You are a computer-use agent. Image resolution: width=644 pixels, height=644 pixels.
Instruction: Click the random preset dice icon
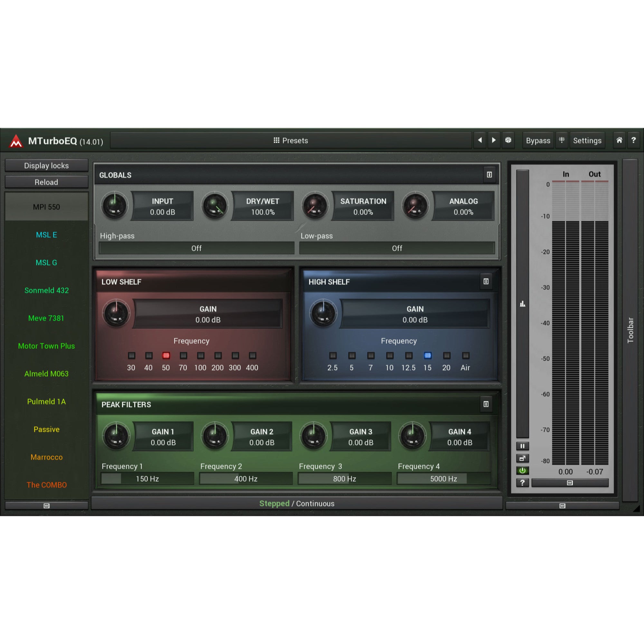click(x=508, y=140)
